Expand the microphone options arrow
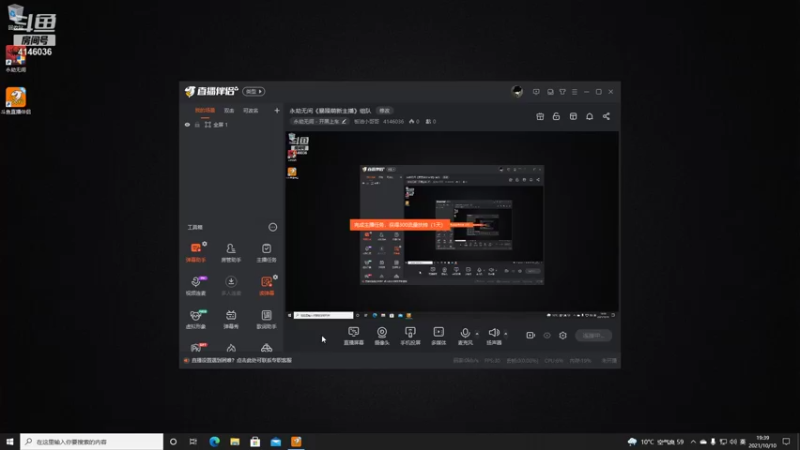The image size is (800, 450). tap(477, 334)
